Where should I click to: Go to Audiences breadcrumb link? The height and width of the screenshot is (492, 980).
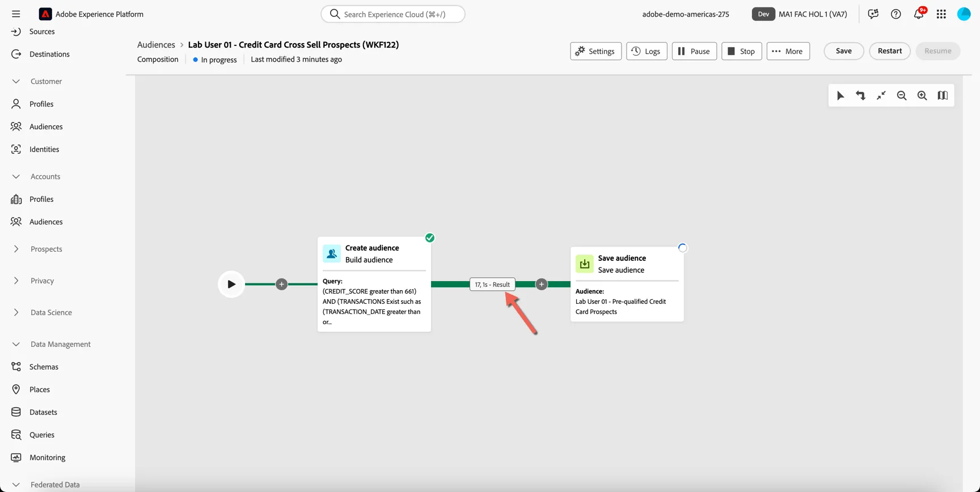point(156,45)
